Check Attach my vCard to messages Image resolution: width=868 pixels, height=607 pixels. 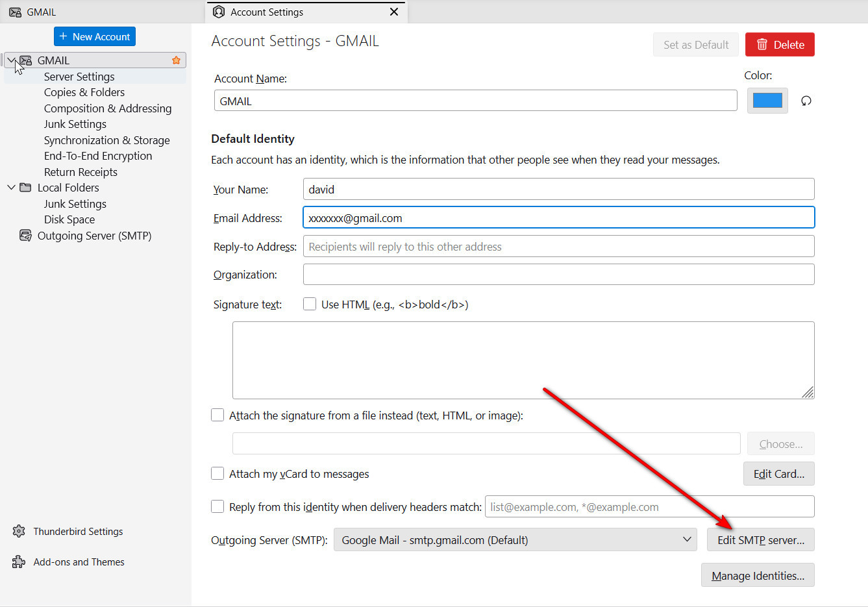coord(217,473)
